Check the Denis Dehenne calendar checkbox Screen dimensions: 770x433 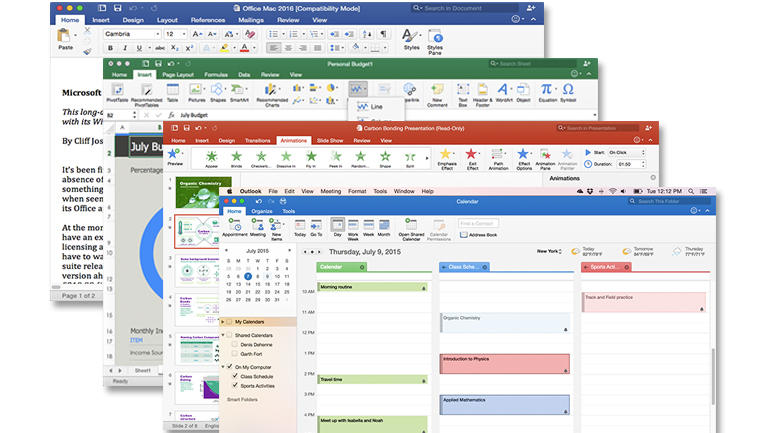235,344
